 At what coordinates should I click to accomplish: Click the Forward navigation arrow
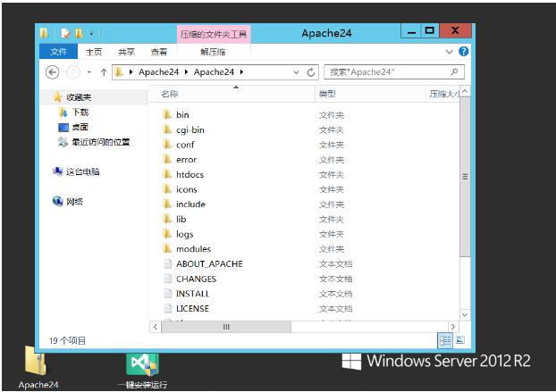click(x=73, y=72)
